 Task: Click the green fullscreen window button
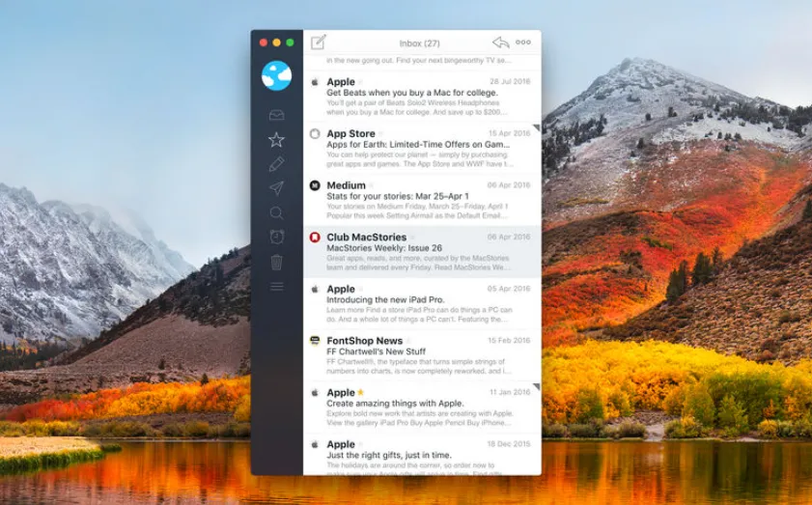(290, 42)
